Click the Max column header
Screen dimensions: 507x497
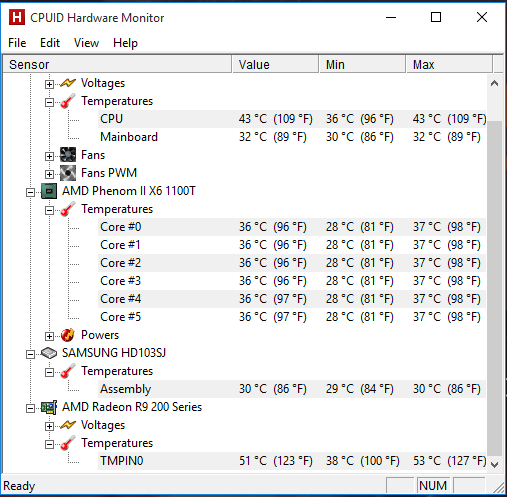[449, 64]
